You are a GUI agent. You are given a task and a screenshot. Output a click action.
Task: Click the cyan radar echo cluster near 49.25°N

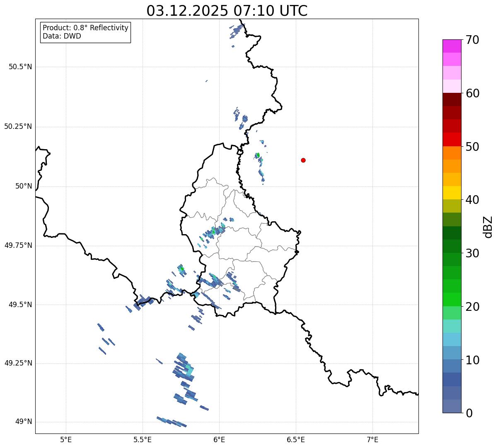[x=184, y=367]
